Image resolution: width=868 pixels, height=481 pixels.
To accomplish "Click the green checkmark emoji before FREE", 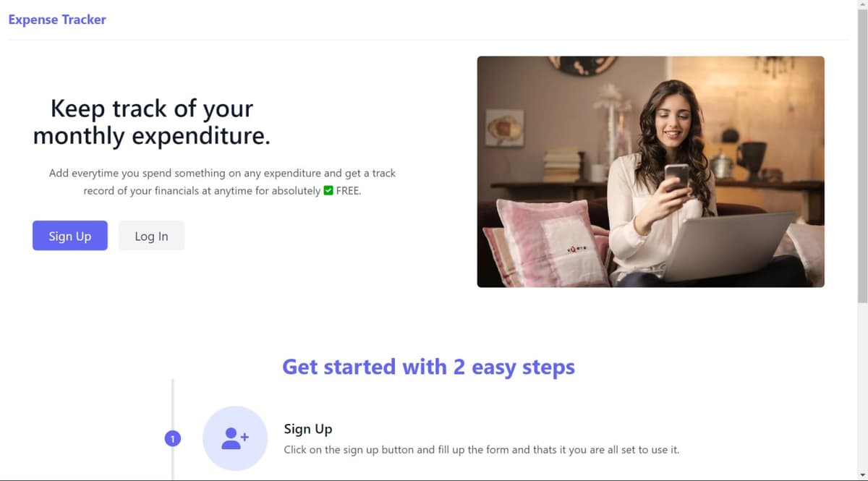I will [328, 191].
